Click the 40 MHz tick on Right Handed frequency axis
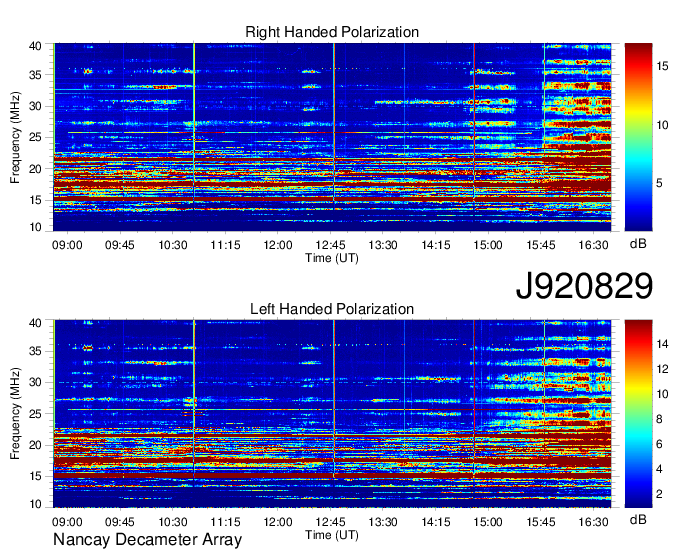The width and height of the screenshot is (680, 552). [36, 46]
